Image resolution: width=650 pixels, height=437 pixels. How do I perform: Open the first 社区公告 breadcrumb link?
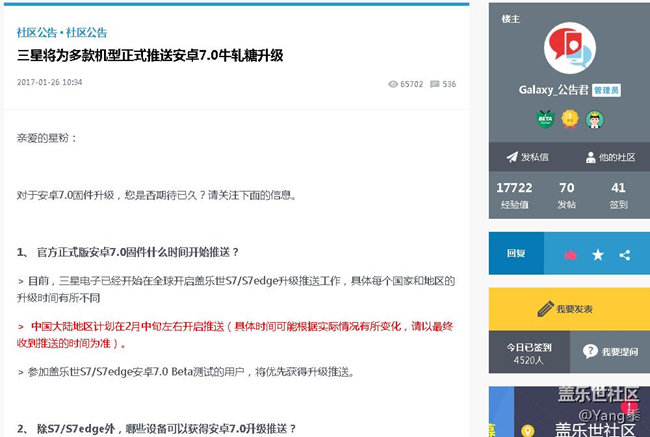click(x=37, y=32)
